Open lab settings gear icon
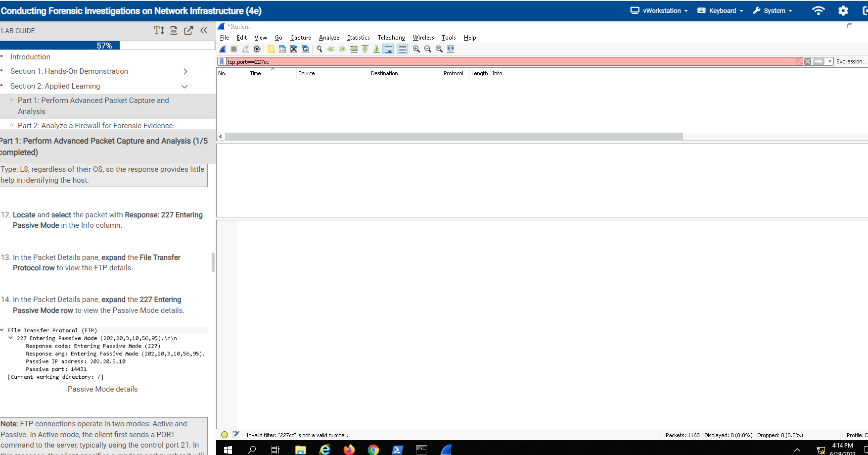This screenshot has width=868, height=455. click(843, 10)
